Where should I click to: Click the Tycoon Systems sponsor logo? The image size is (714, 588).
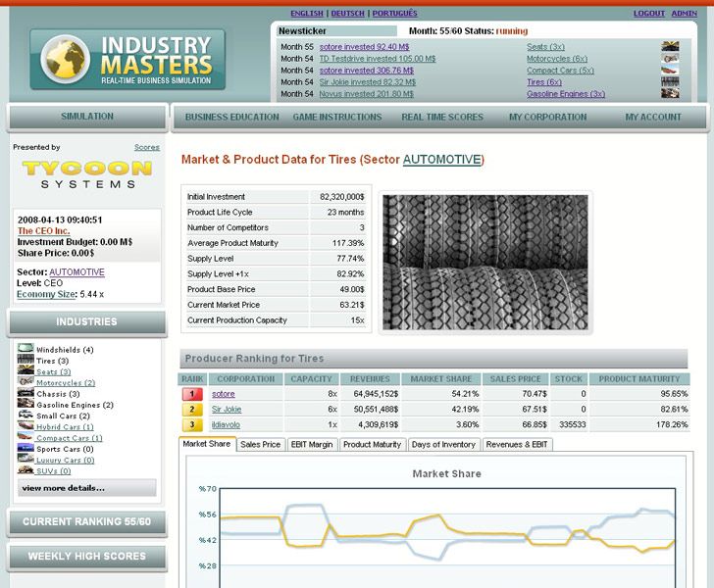87,174
